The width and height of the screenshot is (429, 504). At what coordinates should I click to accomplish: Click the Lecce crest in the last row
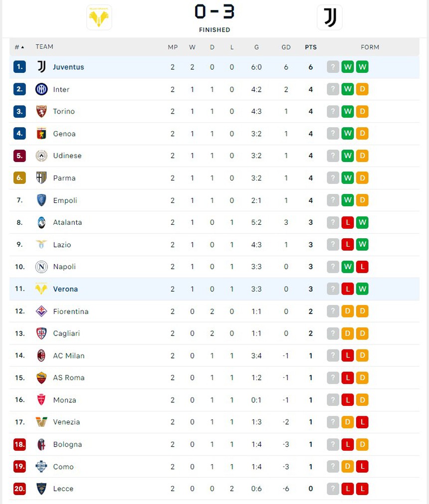41,489
